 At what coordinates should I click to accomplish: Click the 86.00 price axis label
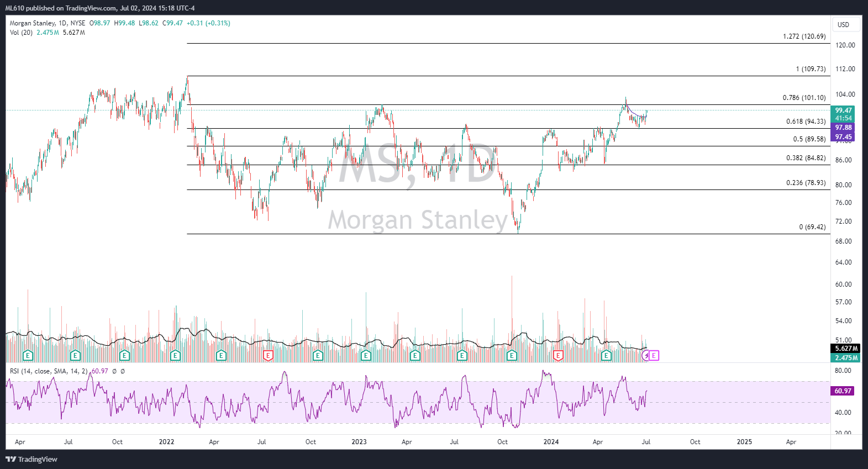point(844,160)
